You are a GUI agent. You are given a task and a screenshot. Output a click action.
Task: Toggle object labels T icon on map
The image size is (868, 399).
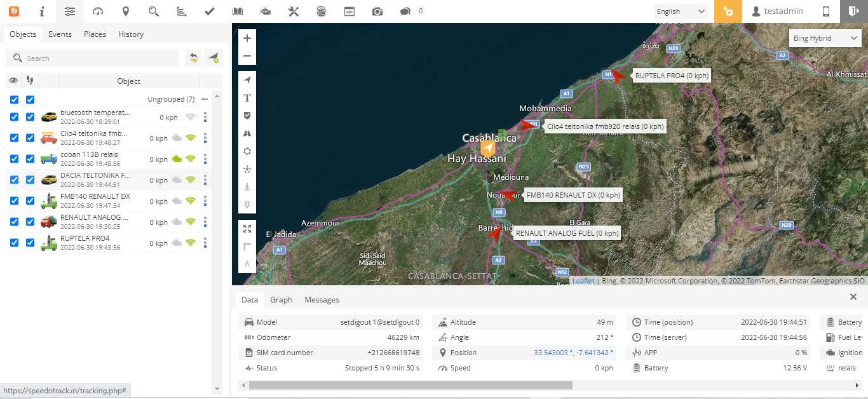pos(247,98)
